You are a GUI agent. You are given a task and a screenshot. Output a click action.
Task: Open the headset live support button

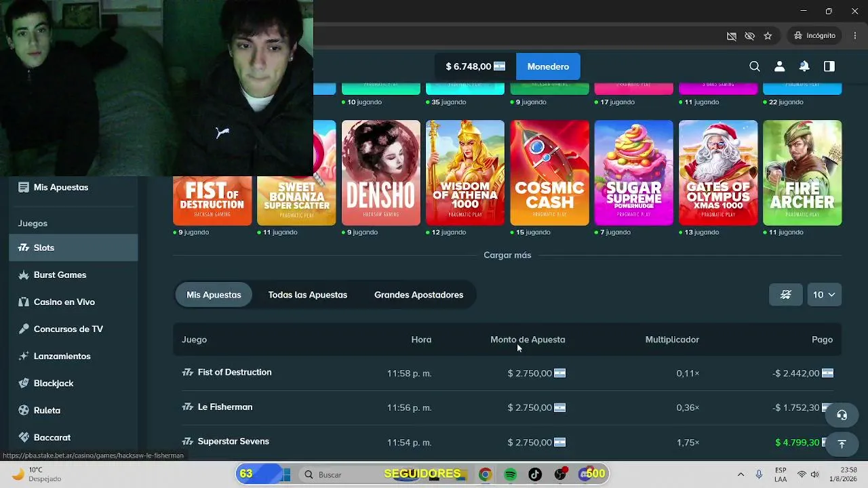842,415
